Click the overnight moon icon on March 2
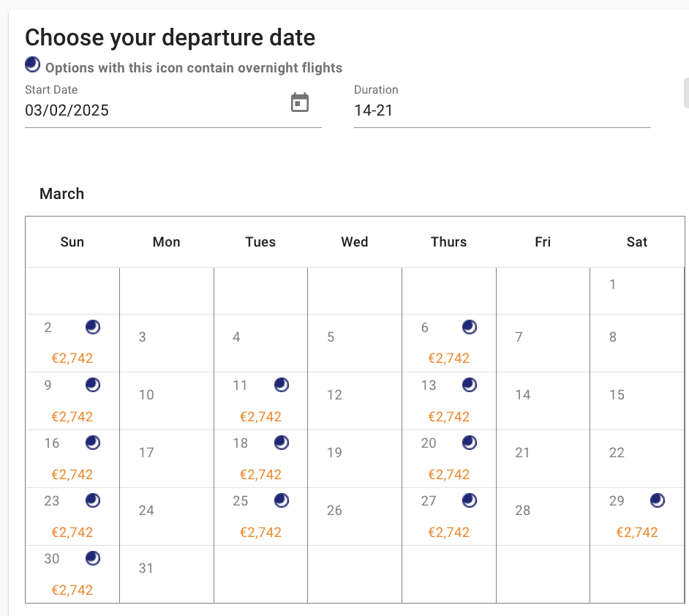 pos(93,327)
